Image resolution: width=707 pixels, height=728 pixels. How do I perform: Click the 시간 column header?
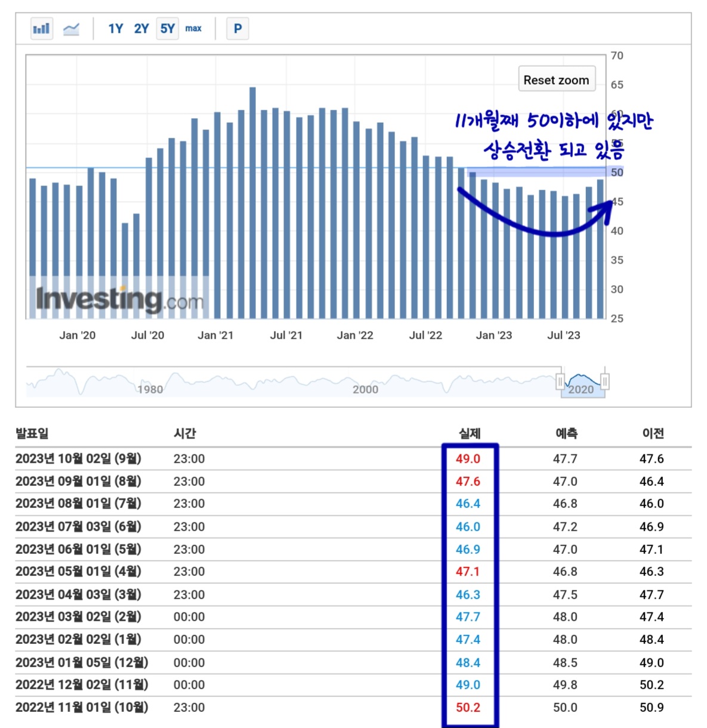pyautogui.click(x=185, y=433)
